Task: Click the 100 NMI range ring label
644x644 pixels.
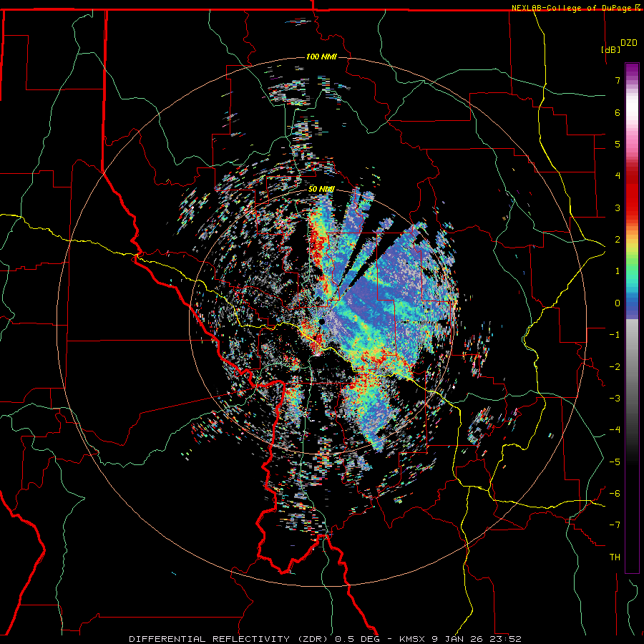Action: (x=321, y=57)
